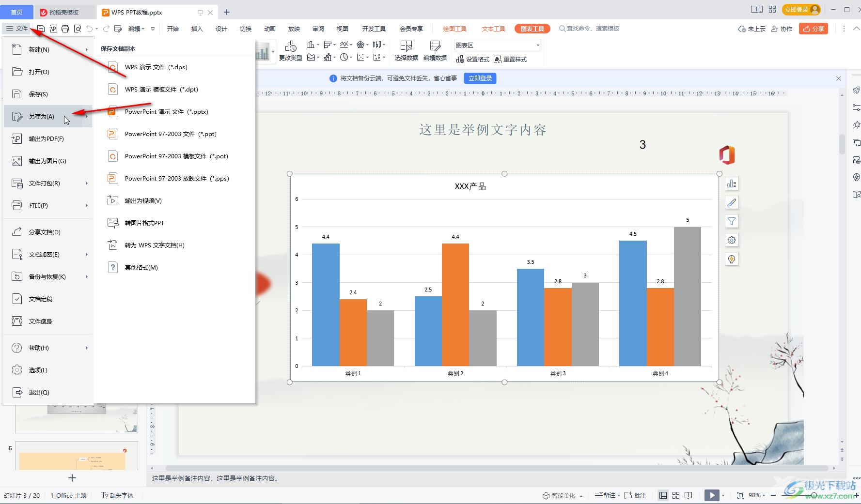Screen dimensions: 861x504
Task: Click the lightbulb suggestion icon beside chart
Action: [732, 259]
